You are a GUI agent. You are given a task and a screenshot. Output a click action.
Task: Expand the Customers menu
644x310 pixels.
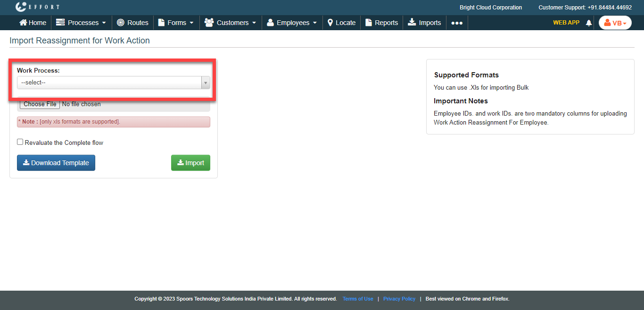230,23
